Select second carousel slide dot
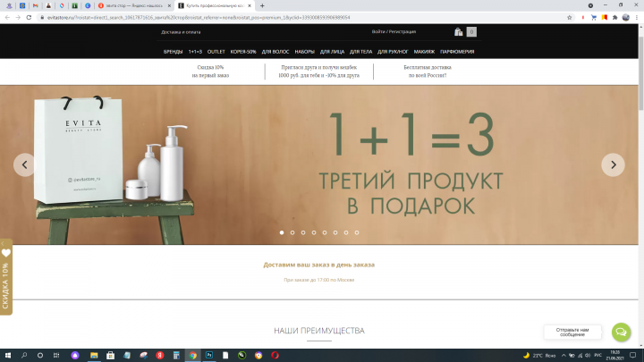The height and width of the screenshot is (362, 644). [x=292, y=232]
